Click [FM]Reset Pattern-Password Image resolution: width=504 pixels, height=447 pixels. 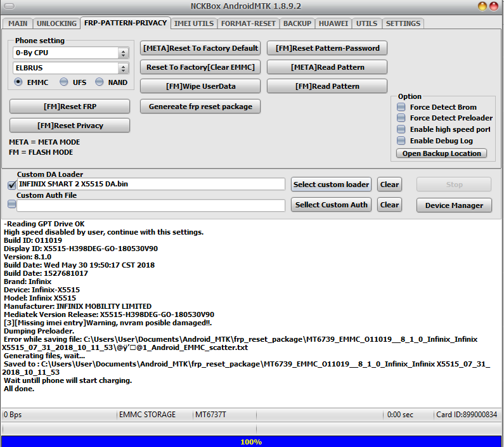tap(327, 48)
